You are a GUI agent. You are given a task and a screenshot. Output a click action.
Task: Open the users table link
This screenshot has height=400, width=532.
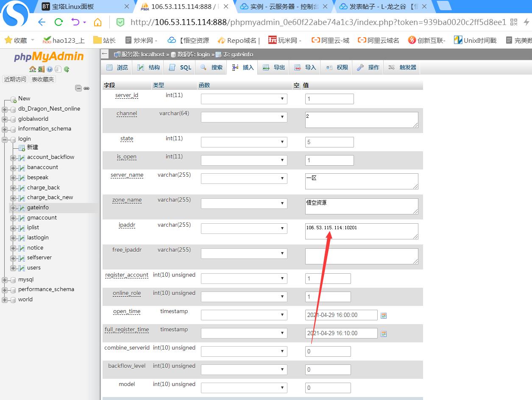[x=34, y=268]
